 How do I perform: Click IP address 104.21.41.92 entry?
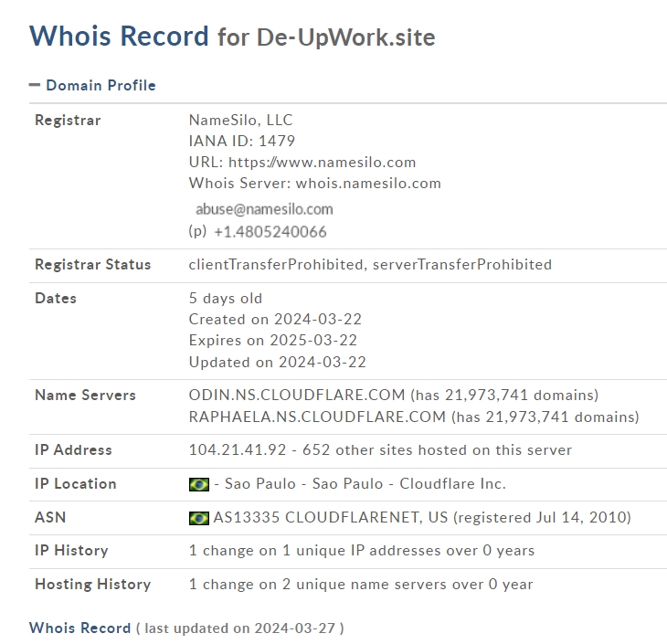pyautogui.click(x=380, y=450)
